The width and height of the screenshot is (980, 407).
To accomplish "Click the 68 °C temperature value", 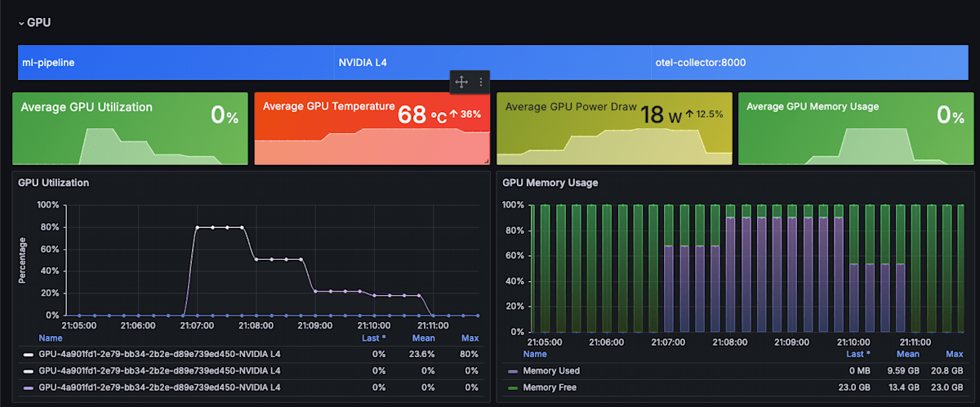I will (422, 115).
